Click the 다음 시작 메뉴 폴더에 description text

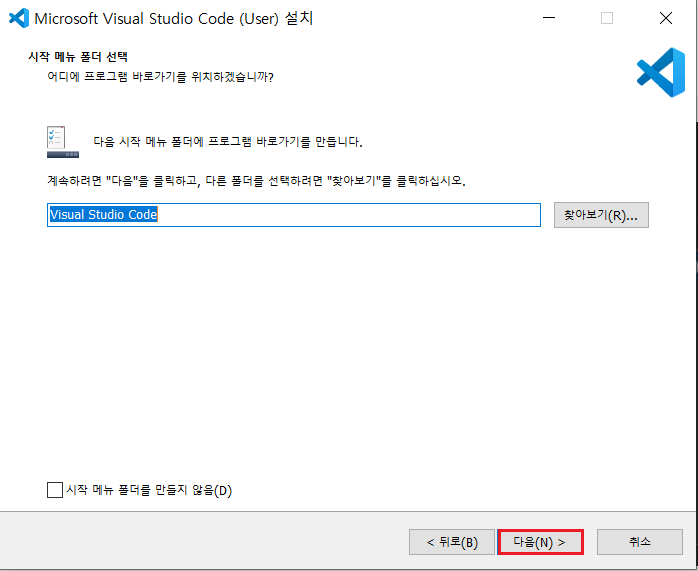(x=227, y=142)
